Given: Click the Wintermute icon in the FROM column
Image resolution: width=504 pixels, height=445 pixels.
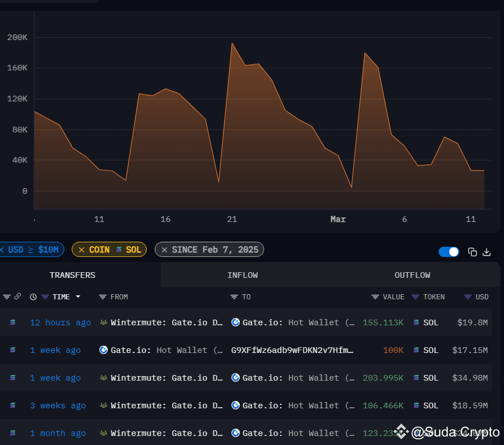Looking at the screenshot, I should pos(104,322).
